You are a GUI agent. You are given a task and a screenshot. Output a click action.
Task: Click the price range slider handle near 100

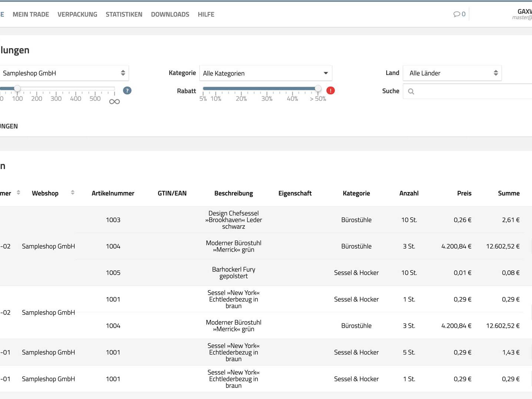(17, 88)
